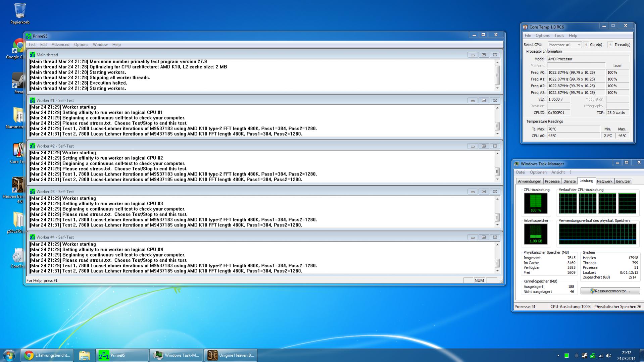
Task: Switch to the Prozesse tab
Action: coord(552,181)
